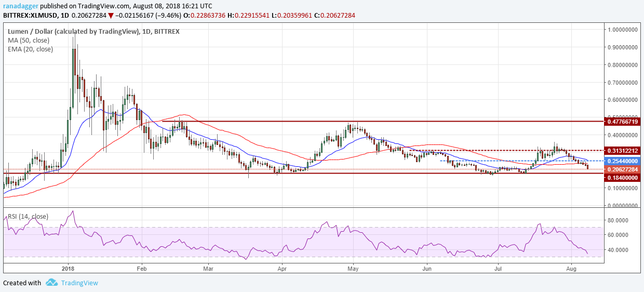Viewport: 644px width, 292px height.
Task: Click the Jul time axis label
Action: (x=498, y=269)
